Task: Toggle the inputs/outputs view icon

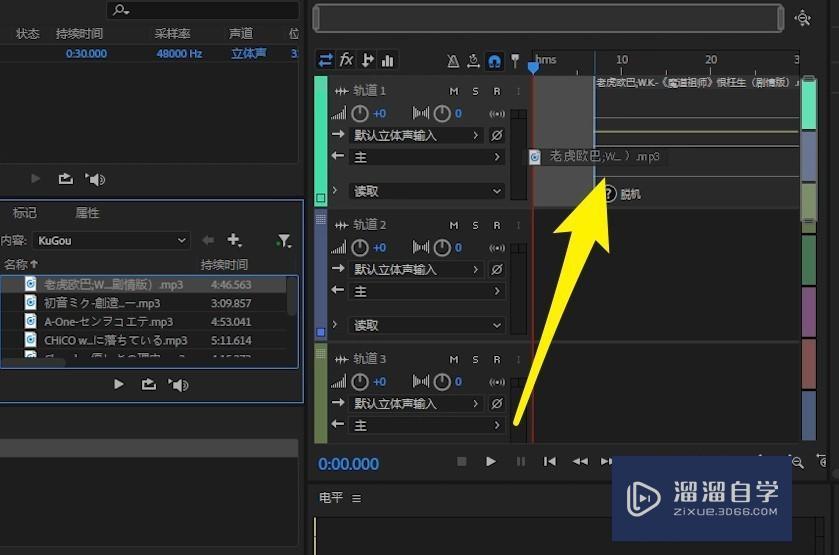Action: 325,60
